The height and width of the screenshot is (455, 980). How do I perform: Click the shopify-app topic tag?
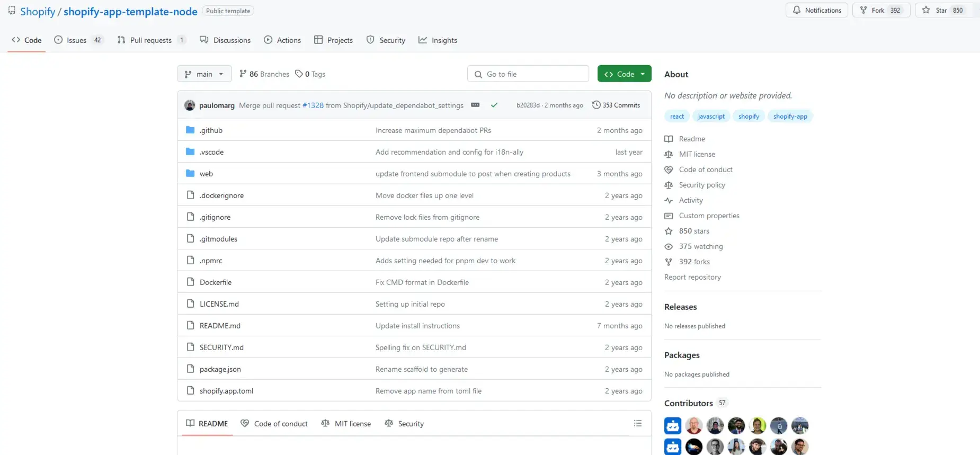click(x=790, y=116)
